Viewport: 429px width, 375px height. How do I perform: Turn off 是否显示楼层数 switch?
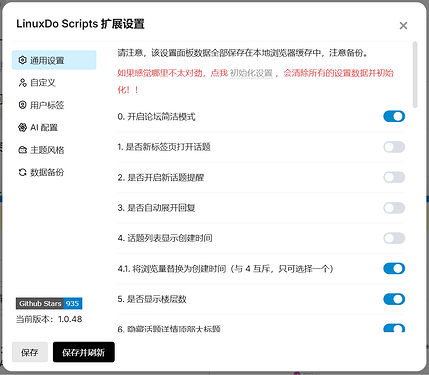pyautogui.click(x=394, y=299)
